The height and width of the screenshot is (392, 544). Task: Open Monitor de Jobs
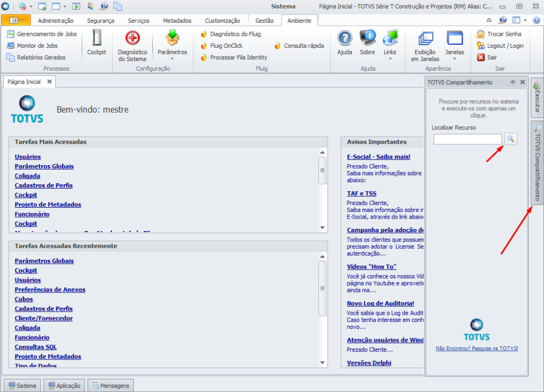click(32, 46)
